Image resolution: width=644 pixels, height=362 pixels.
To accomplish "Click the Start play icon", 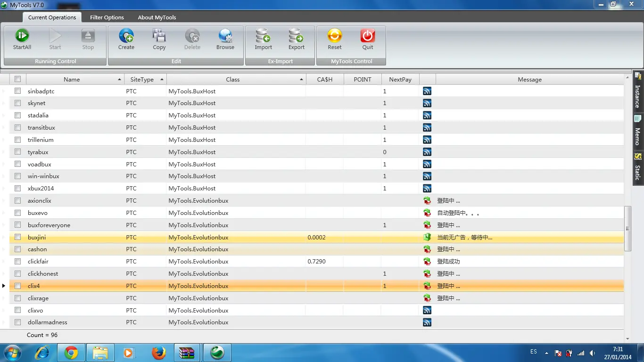I will (x=55, y=36).
